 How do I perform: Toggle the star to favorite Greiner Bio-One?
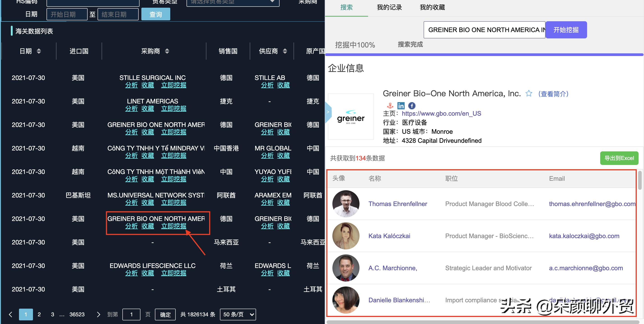[x=529, y=93]
